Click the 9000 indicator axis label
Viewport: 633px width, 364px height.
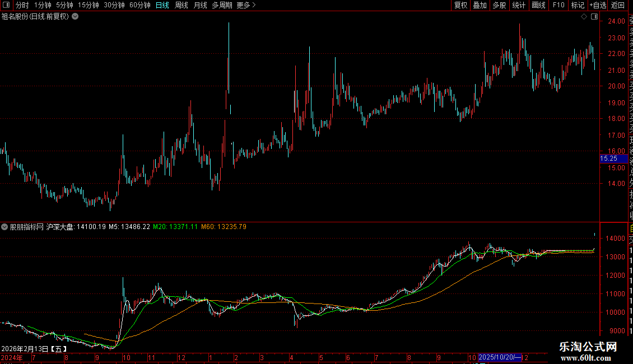pyautogui.click(x=618, y=331)
